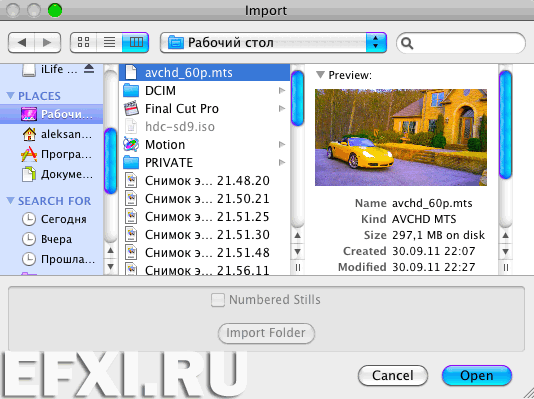Select Снимок э… 21.51.48 file
The width and height of the screenshot is (534, 399).
[x=204, y=253]
